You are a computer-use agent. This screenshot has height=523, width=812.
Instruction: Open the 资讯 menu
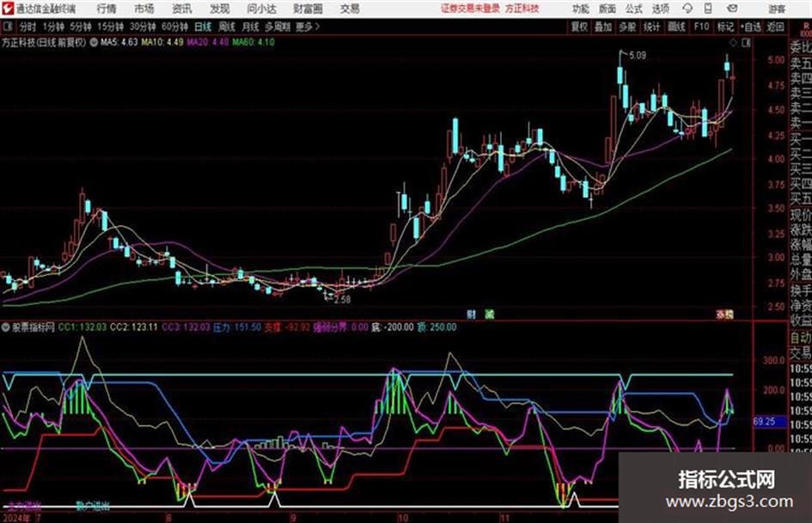point(182,9)
